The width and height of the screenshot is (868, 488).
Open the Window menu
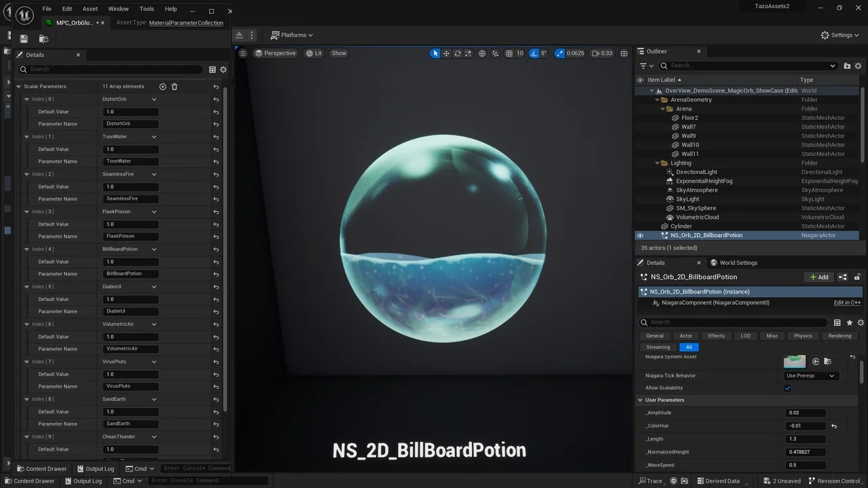point(118,9)
